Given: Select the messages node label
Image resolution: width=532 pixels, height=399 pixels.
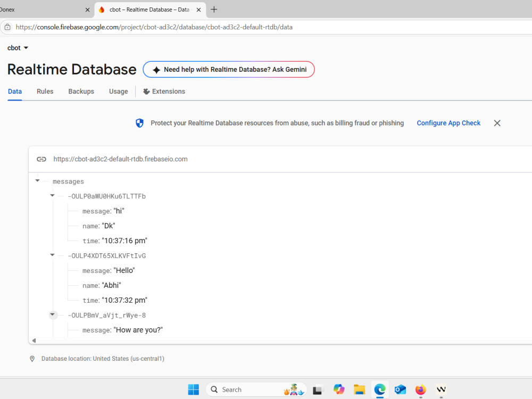Looking at the screenshot, I should click(68, 181).
